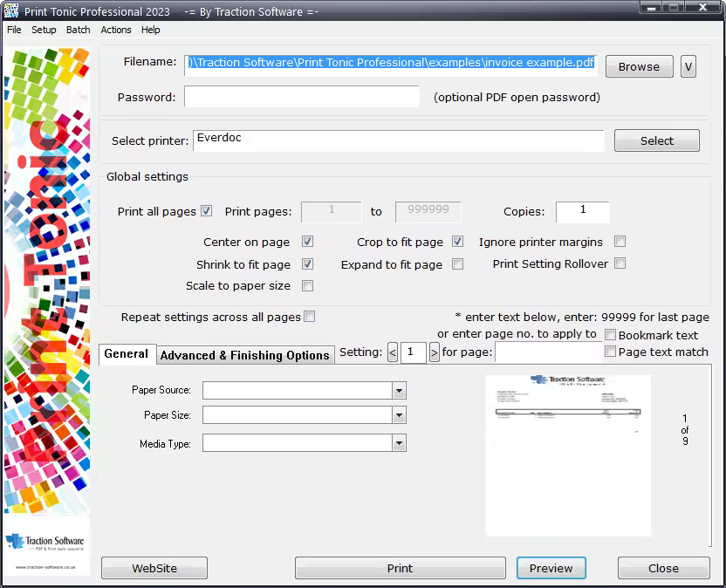Viewport: 726px width, 588px height.
Task: Open the Media Type dropdown
Action: [399, 443]
